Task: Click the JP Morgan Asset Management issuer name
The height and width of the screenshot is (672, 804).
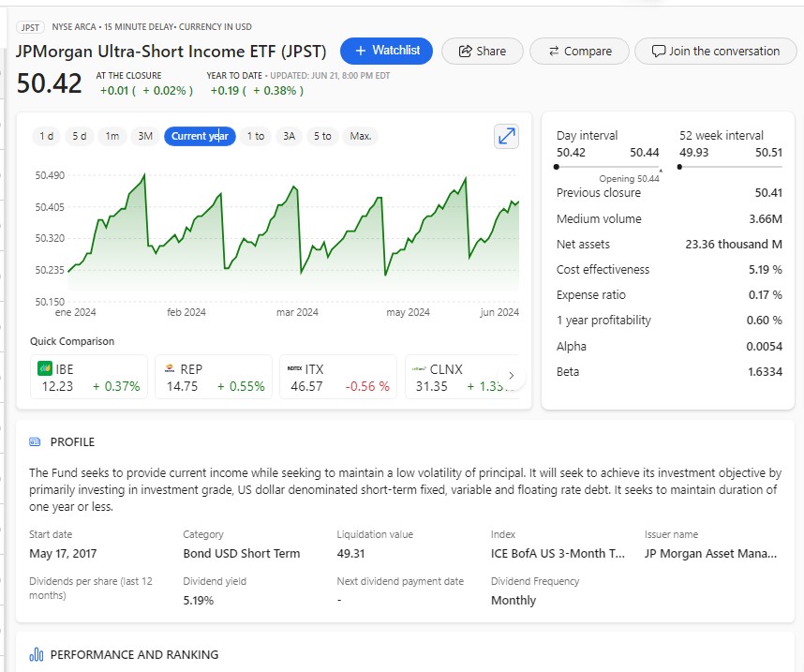Action: (710, 554)
